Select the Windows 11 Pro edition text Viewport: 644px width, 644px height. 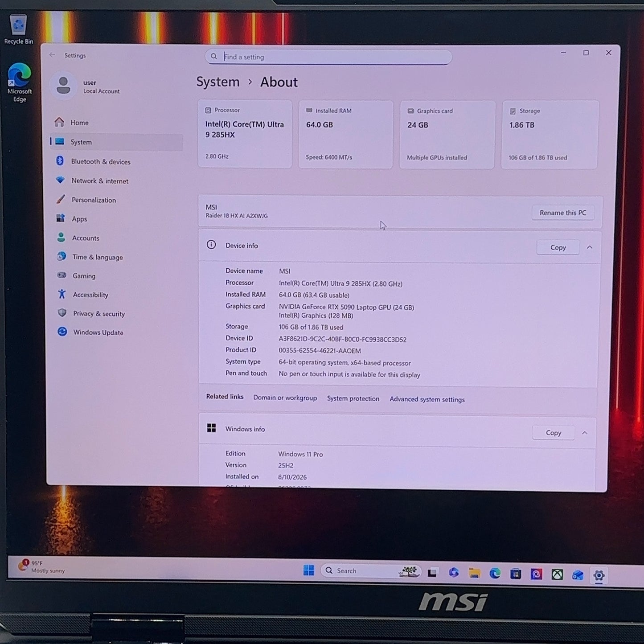click(x=300, y=454)
